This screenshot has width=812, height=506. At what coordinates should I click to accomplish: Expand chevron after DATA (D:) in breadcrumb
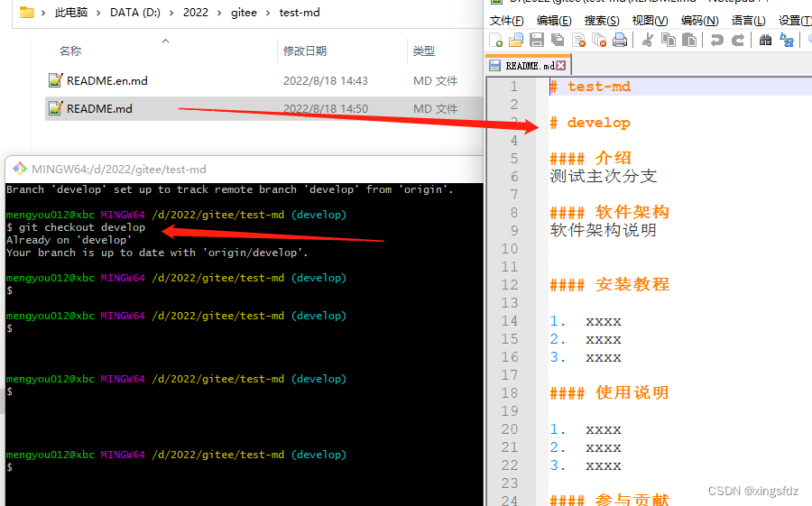tap(171, 13)
